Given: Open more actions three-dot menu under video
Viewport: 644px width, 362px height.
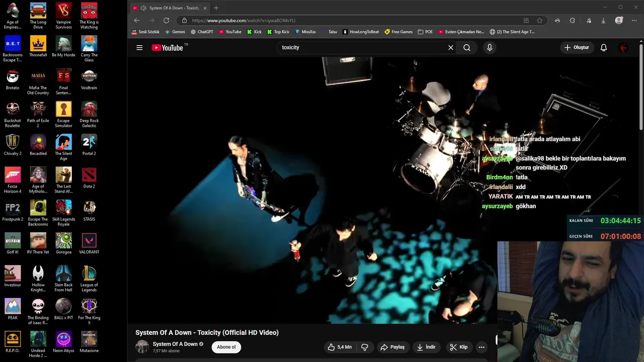Looking at the screenshot, I should click(x=481, y=347).
